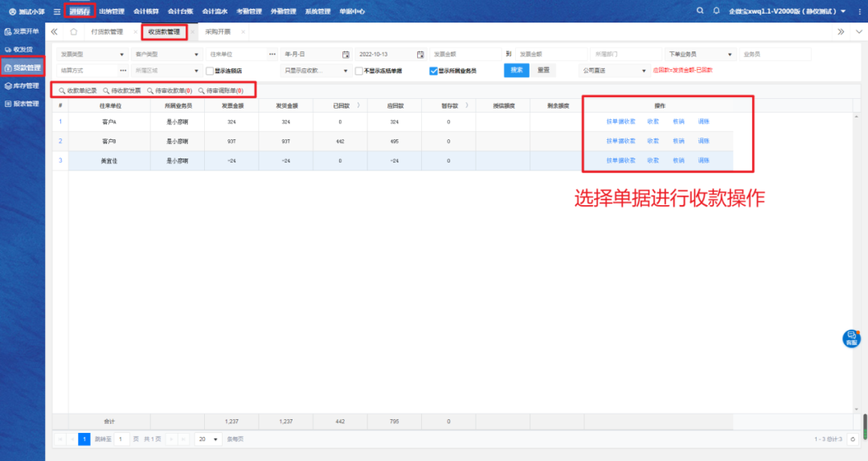Select 库存管理 in the left sidebar
Image resolution: width=868 pixels, height=461 pixels.
(23, 85)
